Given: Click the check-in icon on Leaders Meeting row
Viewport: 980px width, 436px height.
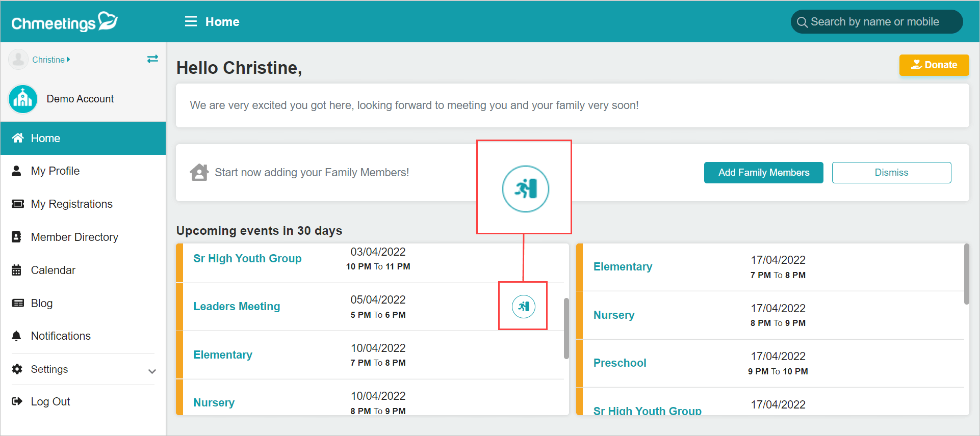Looking at the screenshot, I should [x=524, y=307].
